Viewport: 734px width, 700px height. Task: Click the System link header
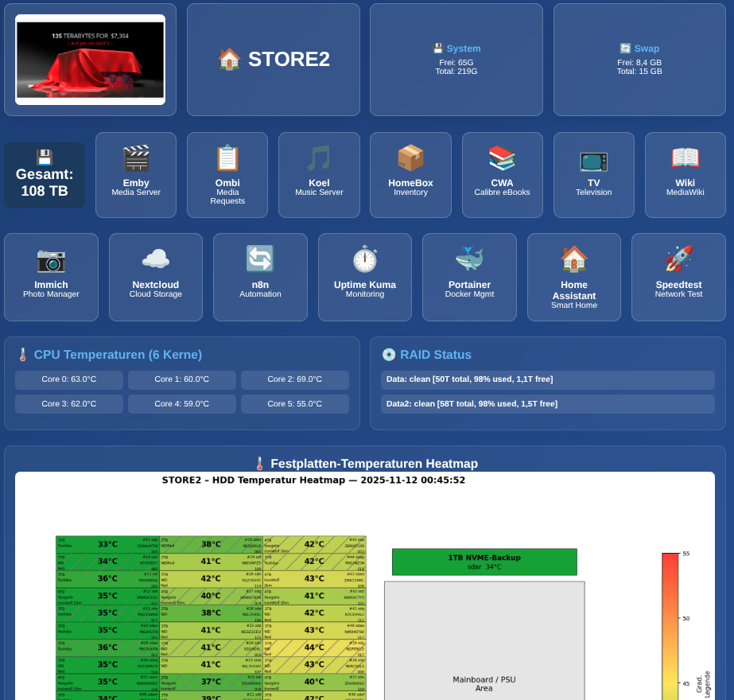(x=456, y=48)
